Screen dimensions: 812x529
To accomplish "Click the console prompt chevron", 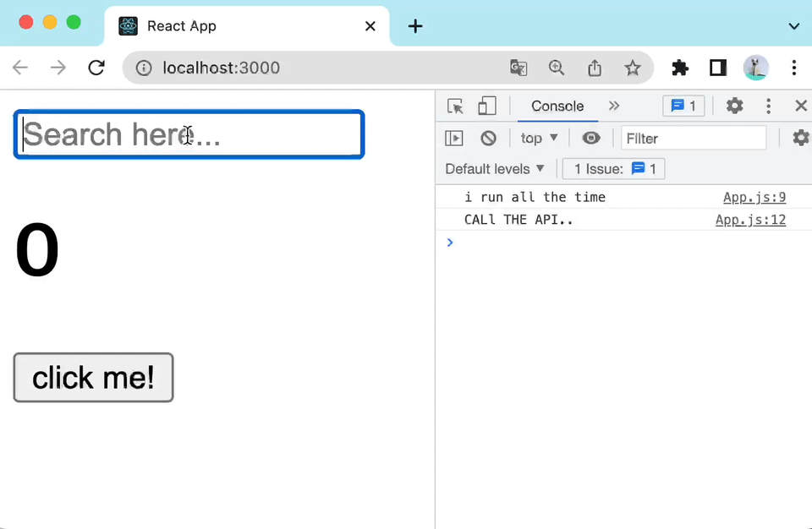I will (450, 243).
